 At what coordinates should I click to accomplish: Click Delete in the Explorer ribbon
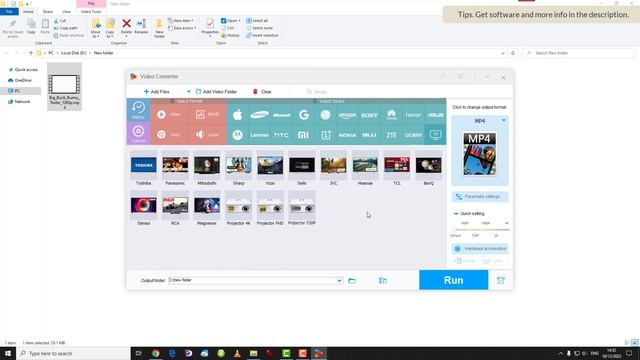tap(127, 27)
